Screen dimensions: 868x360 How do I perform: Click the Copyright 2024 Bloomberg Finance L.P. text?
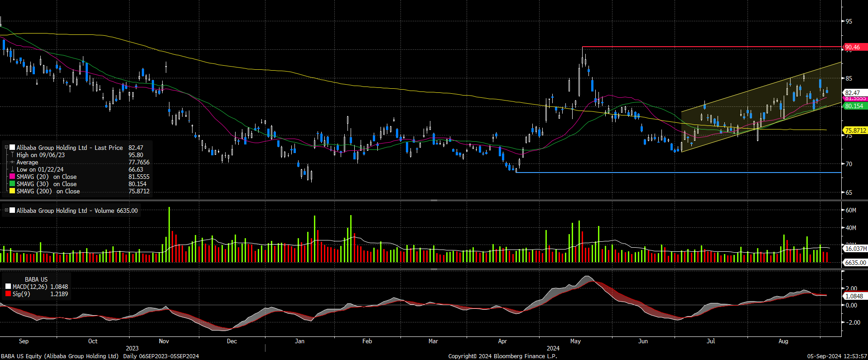[502, 356]
